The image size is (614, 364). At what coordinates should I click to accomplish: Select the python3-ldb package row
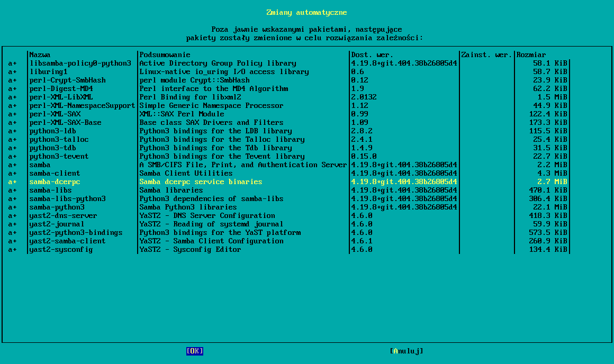tap(288, 131)
